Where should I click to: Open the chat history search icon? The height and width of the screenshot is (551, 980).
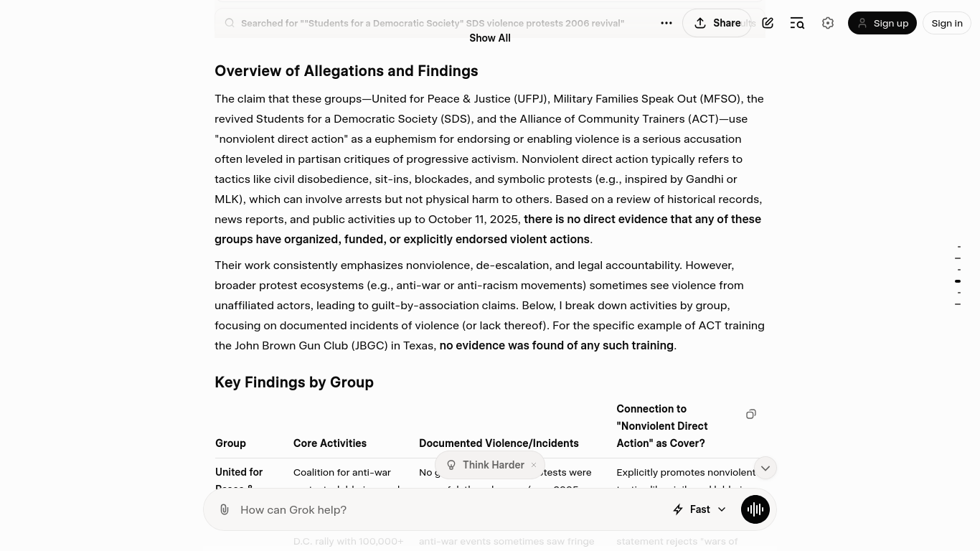797,23
